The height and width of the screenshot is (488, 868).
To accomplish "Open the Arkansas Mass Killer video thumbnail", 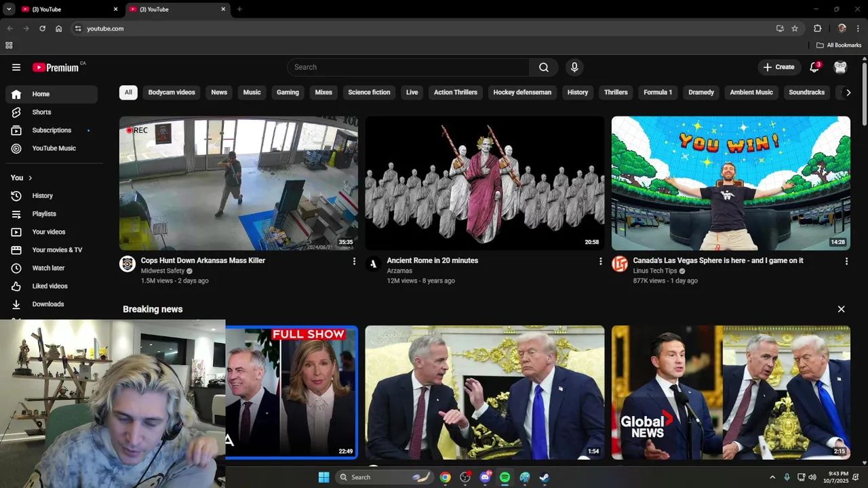I will click(x=239, y=183).
